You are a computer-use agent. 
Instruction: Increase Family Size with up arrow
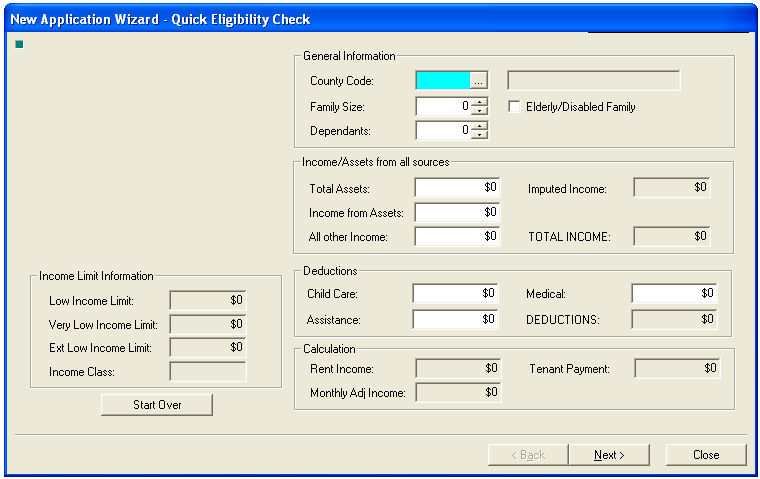pos(480,101)
